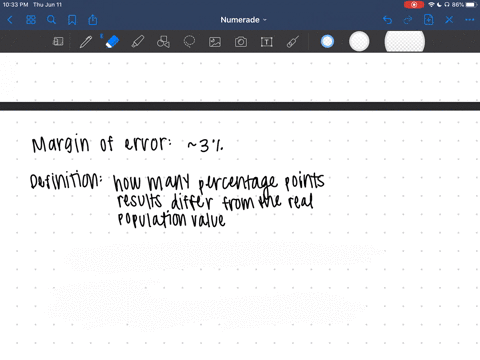480x360 pixels.
Task: Select the Pen tool
Action: [86, 42]
